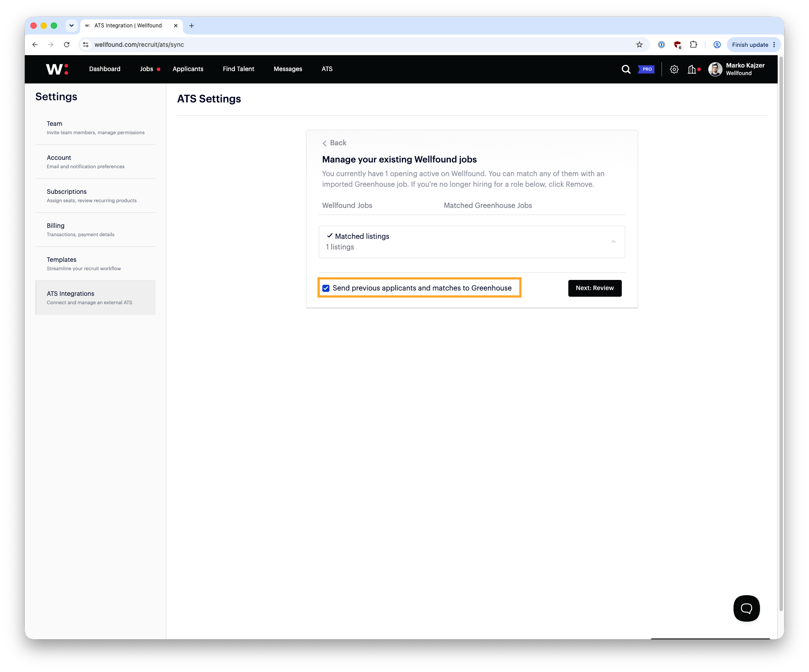
Task: Click the '1 listings' count text
Action: 340,247
